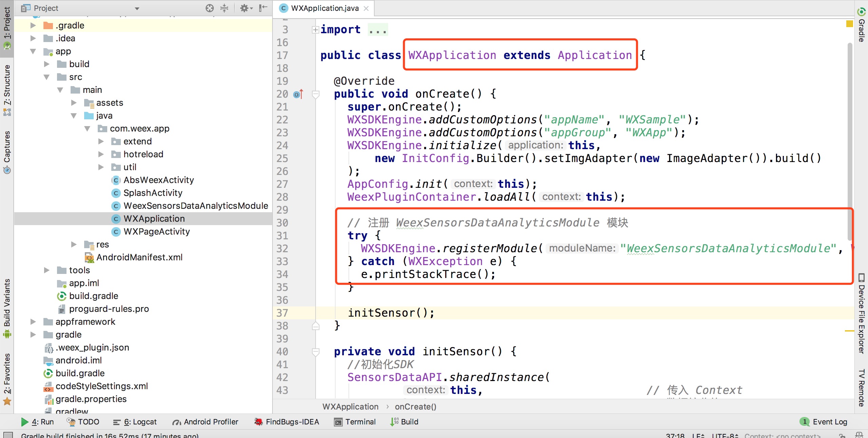Viewport: 868px width, 438px height.
Task: Open the 4: Run tool window
Action: 37,422
